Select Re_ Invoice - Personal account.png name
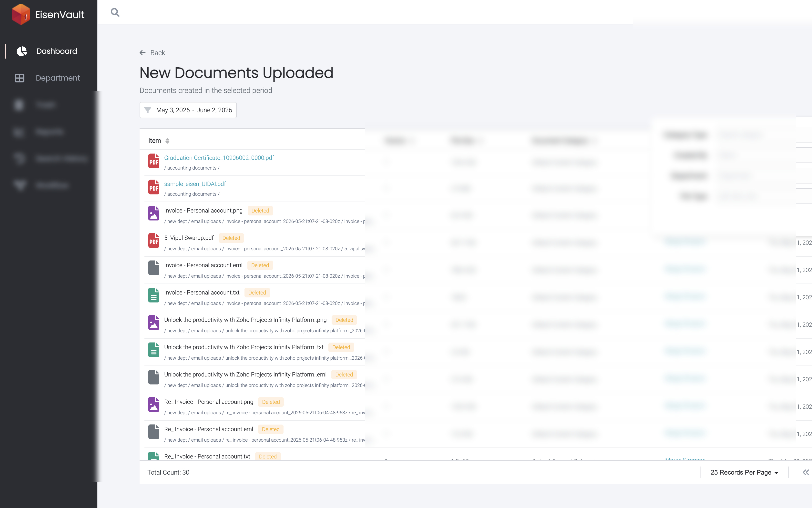The width and height of the screenshot is (812, 508). pyautogui.click(x=209, y=402)
